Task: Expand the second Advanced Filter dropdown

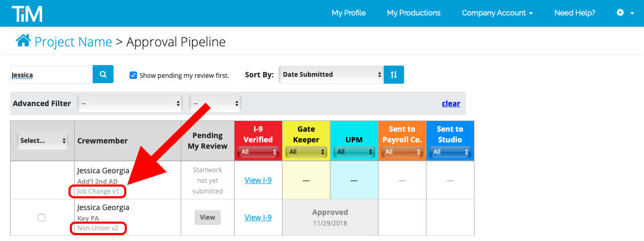Action: [x=215, y=103]
